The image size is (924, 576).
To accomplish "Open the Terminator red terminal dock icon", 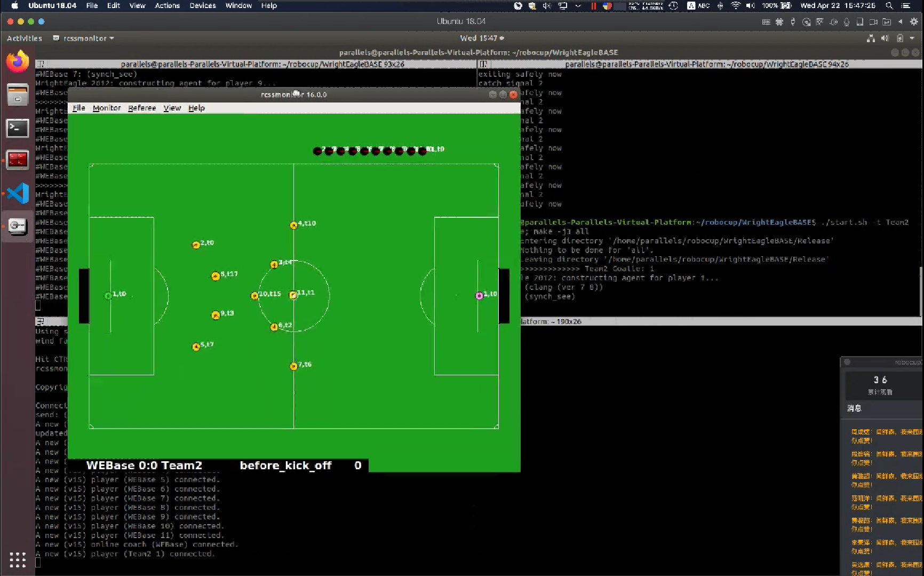I will pyautogui.click(x=18, y=160).
